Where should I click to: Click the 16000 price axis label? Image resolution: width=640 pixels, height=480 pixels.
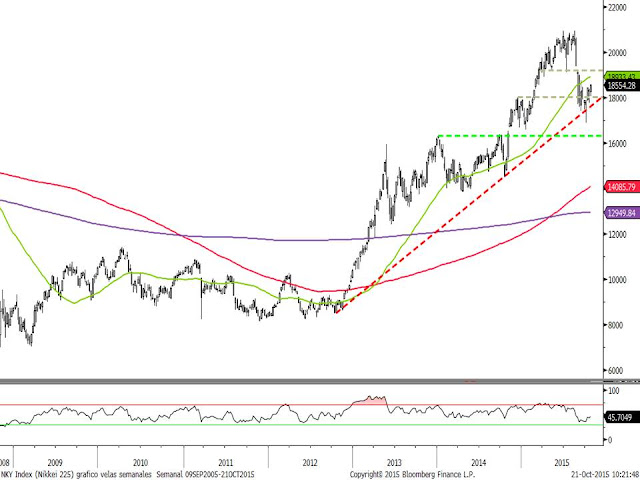click(x=617, y=144)
